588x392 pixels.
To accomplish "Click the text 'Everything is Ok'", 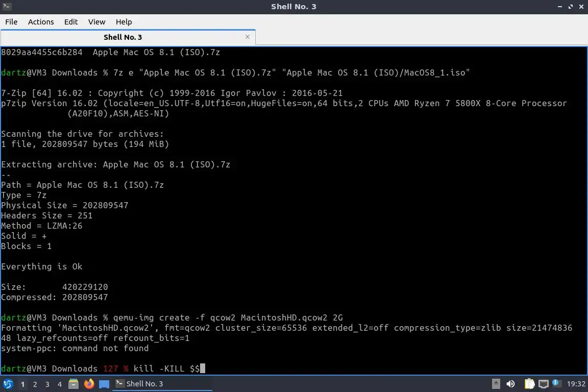I will point(42,267).
